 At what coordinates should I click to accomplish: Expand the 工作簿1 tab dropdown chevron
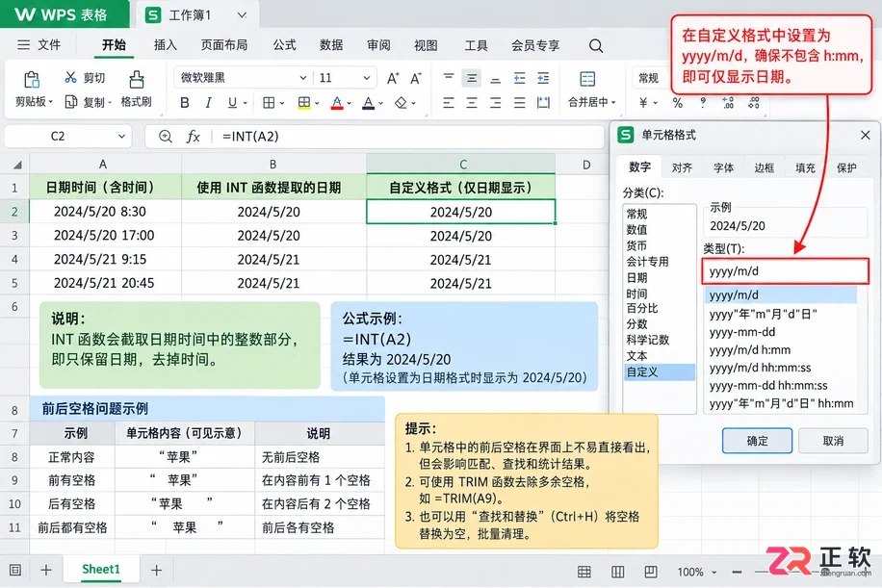[242, 15]
